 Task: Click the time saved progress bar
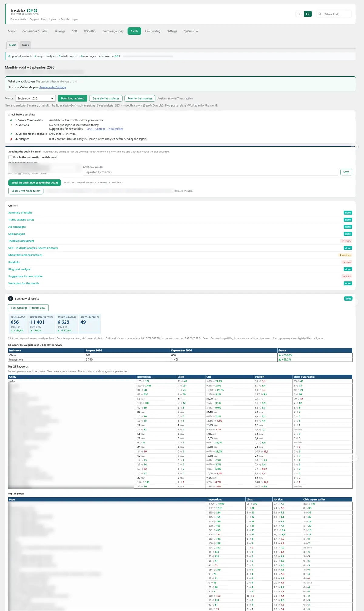(x=148, y=56)
